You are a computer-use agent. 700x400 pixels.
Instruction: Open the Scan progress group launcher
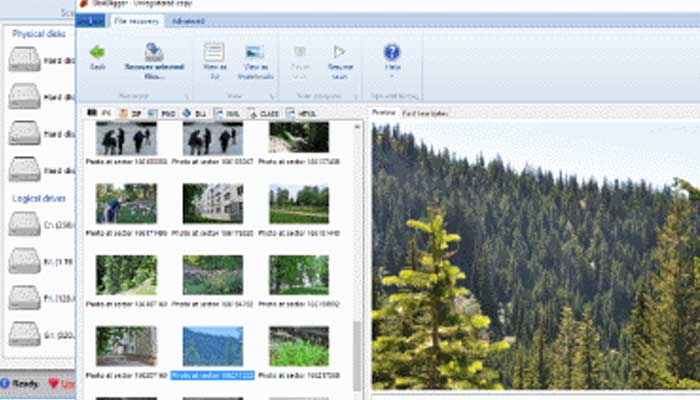tap(356, 96)
